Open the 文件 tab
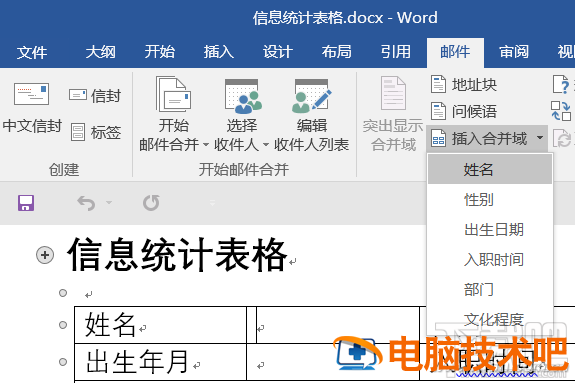 tap(32, 52)
